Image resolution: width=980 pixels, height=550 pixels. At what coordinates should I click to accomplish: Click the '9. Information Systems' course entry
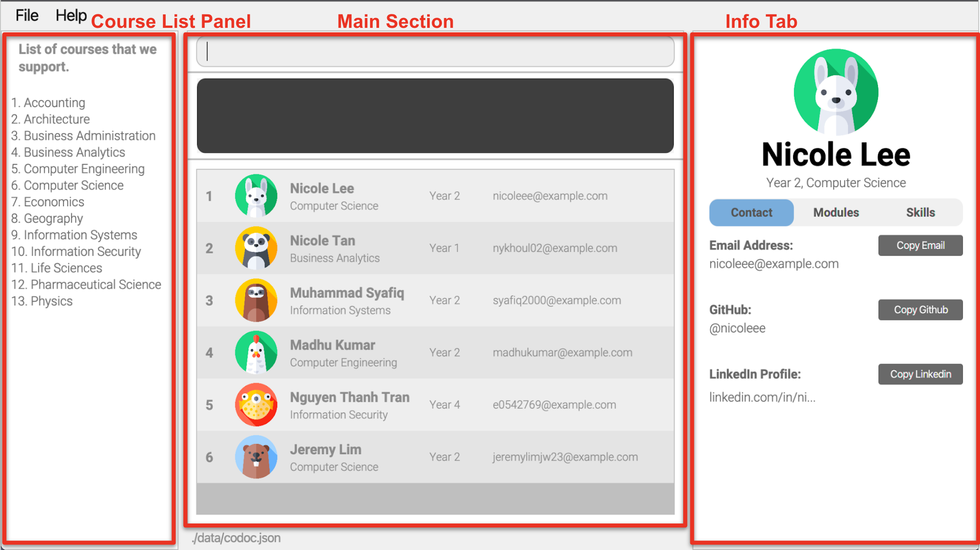74,235
